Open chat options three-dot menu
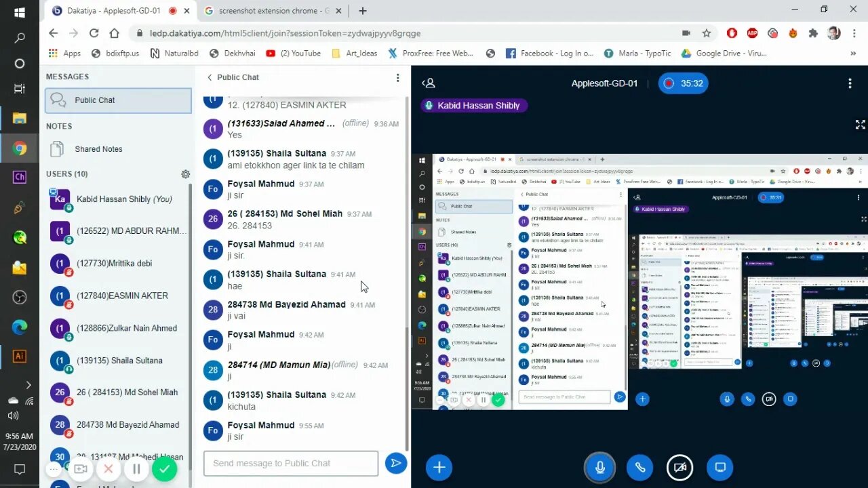The width and height of the screenshot is (868, 488). point(397,77)
